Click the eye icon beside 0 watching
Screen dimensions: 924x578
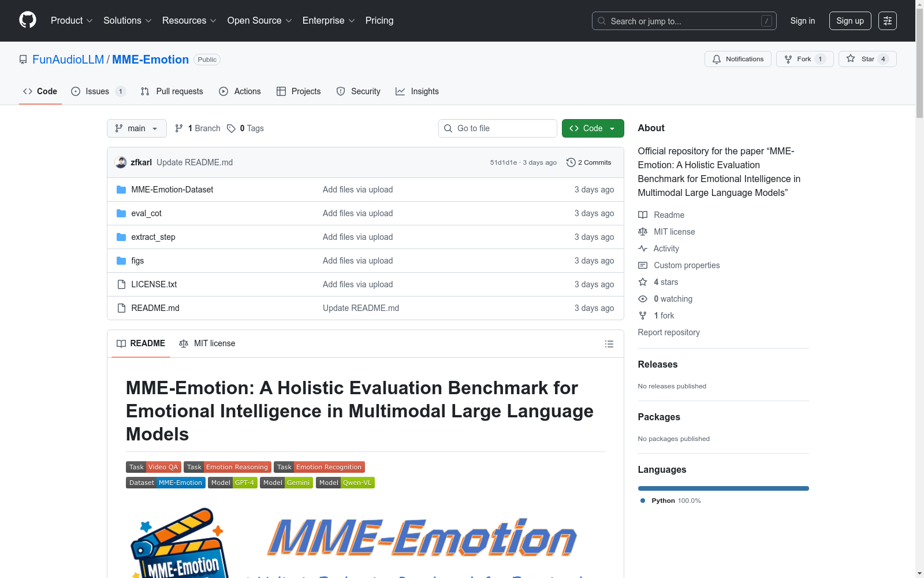[643, 299]
